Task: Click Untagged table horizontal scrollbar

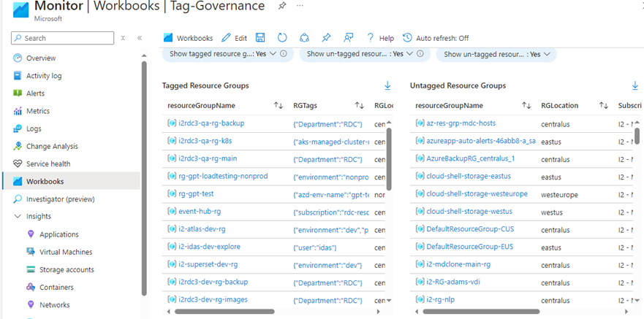Action: point(481,312)
